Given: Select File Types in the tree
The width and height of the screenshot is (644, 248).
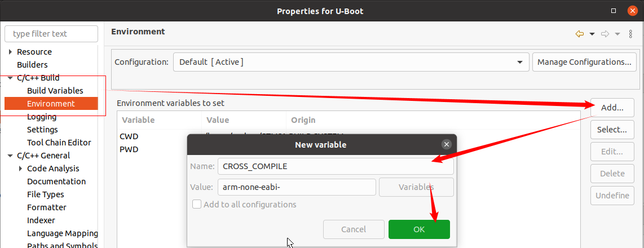Looking at the screenshot, I should [46, 194].
